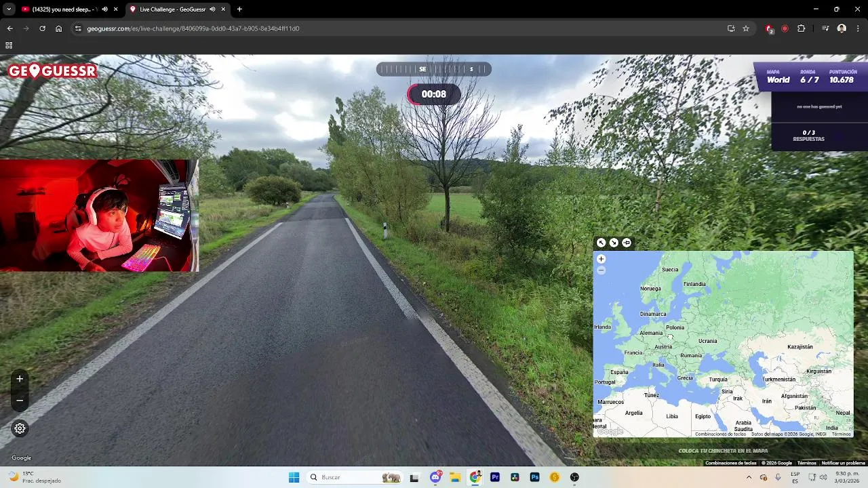Open Discord from the taskbar
The width and height of the screenshot is (868, 488).
pyautogui.click(x=435, y=477)
